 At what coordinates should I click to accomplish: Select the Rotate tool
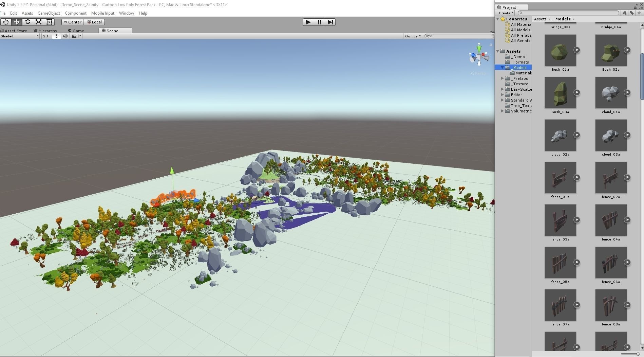27,22
